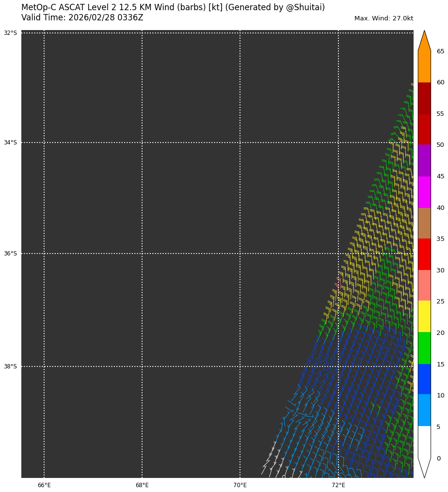Click the 34°S latitude axis label
The image size is (448, 492).
[10, 143]
